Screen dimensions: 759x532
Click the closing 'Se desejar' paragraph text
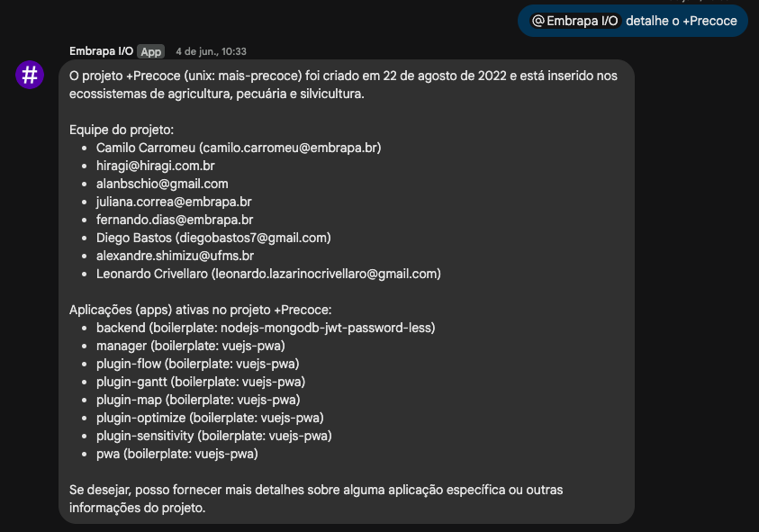pos(316,499)
